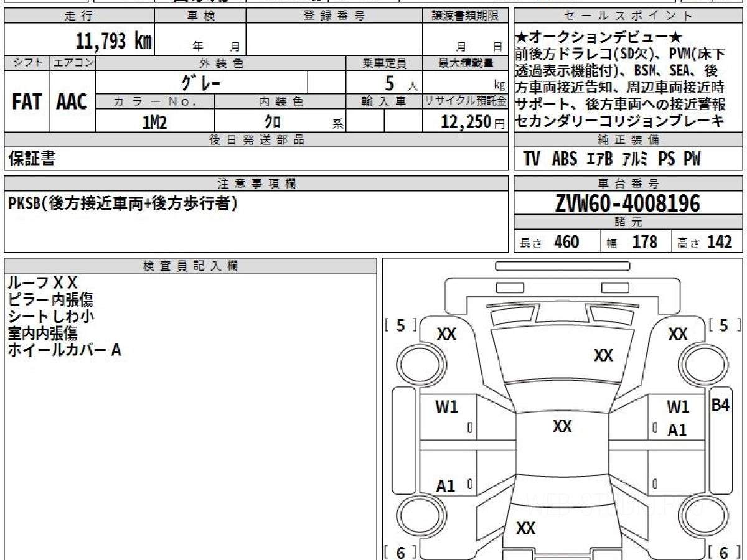Click the 輸入車 header
The image size is (747, 560).
tap(384, 101)
